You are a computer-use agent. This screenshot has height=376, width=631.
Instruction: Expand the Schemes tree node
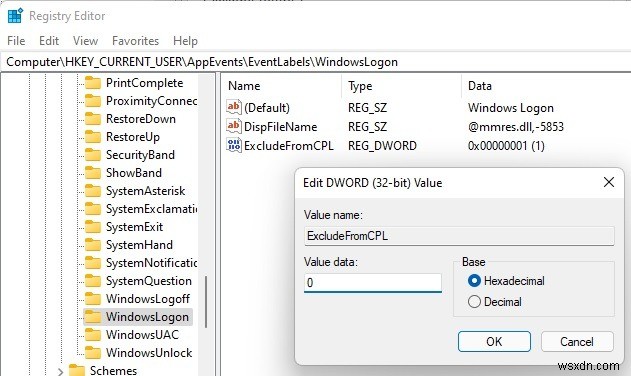pos(60,371)
